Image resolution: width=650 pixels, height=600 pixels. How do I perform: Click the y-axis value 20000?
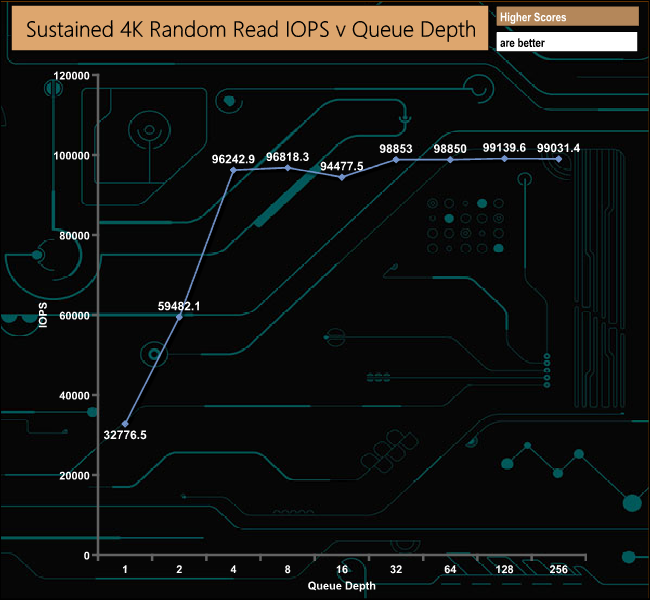coord(75,476)
